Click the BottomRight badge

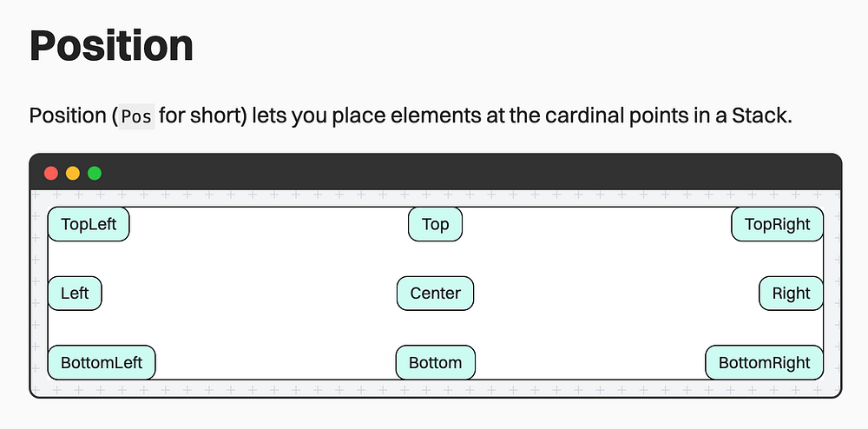point(764,362)
